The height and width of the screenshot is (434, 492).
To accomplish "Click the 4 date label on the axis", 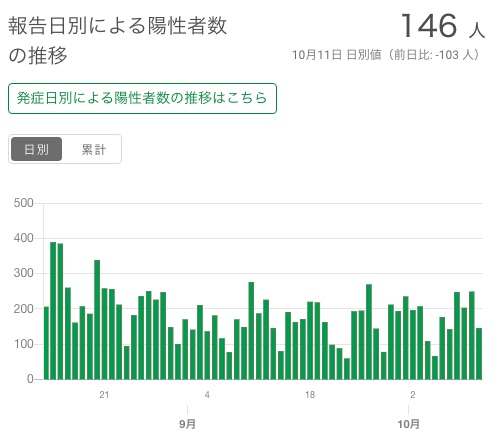I will 207,395.
